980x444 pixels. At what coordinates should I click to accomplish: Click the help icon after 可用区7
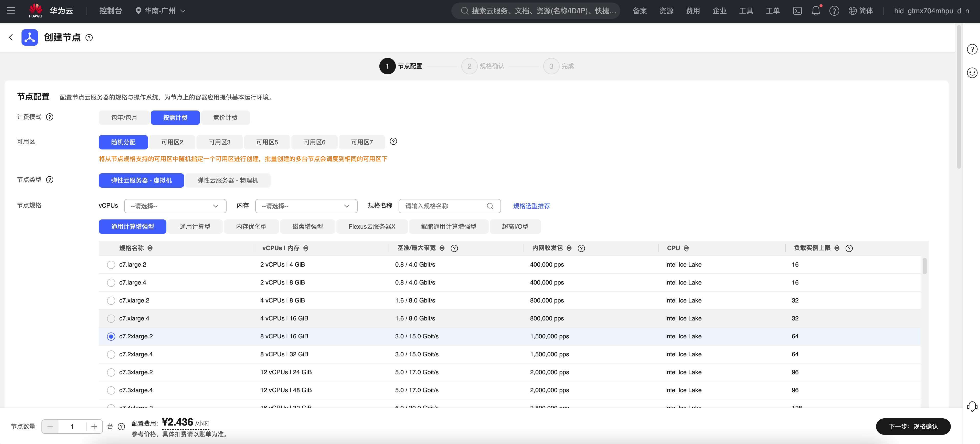(393, 141)
